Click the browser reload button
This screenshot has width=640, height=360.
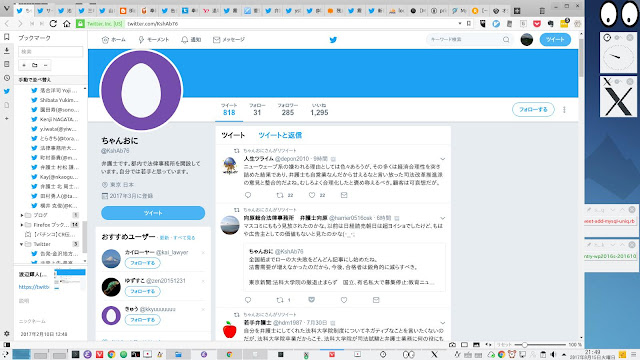coord(53,24)
